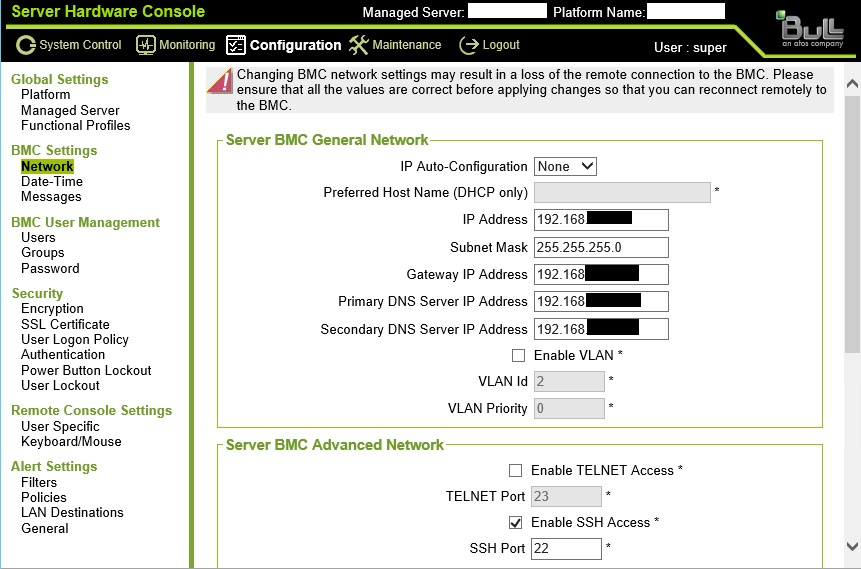
Task: Open Password settings page
Action: tap(51, 268)
